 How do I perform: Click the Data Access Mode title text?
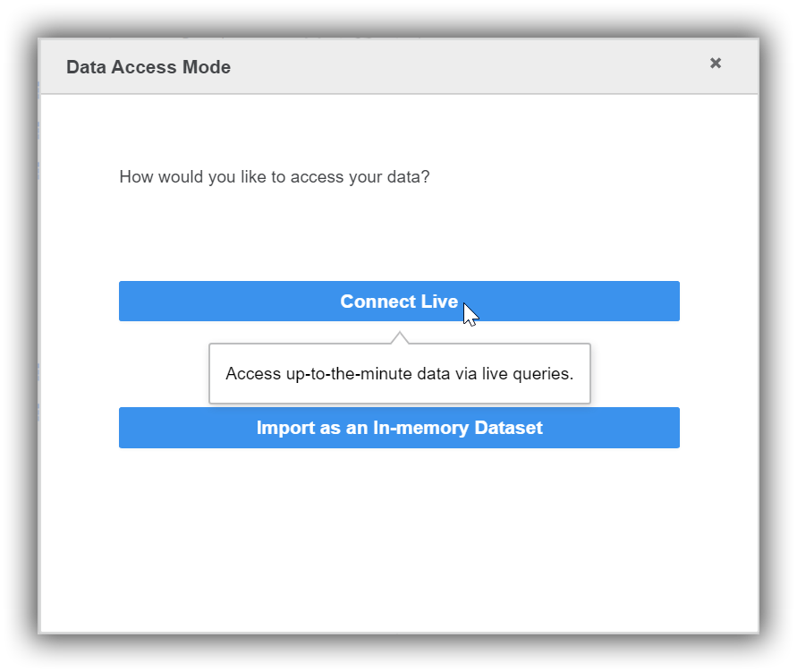(x=148, y=67)
